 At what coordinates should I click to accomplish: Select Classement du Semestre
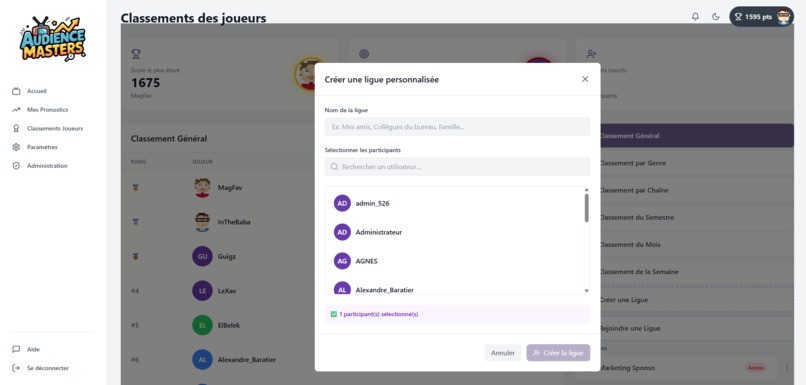point(697,217)
